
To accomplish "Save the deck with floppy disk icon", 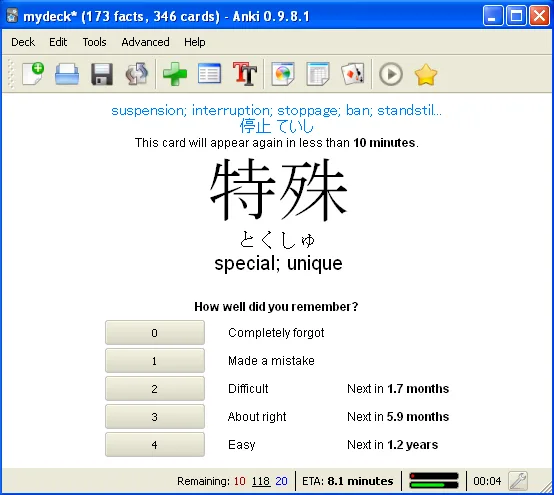I will (102, 74).
